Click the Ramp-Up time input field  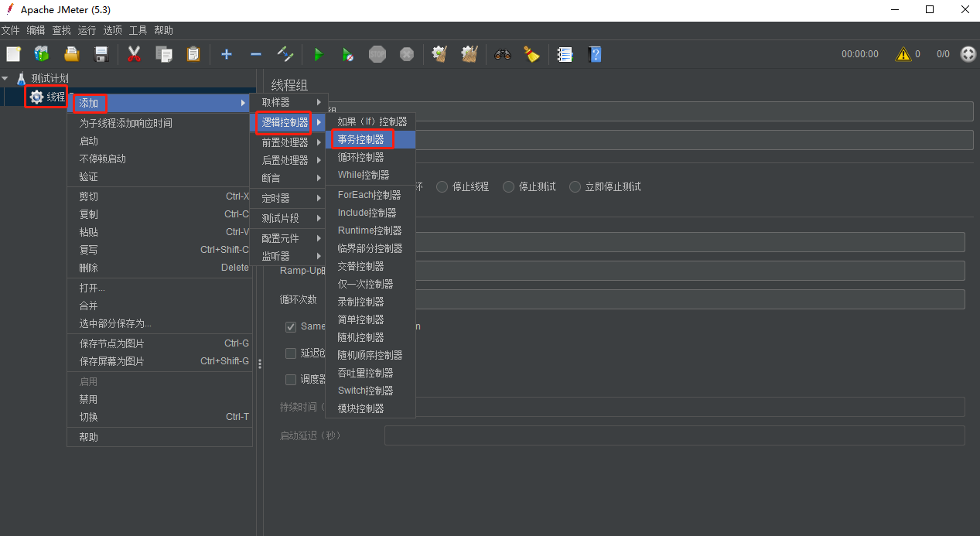click(x=674, y=271)
